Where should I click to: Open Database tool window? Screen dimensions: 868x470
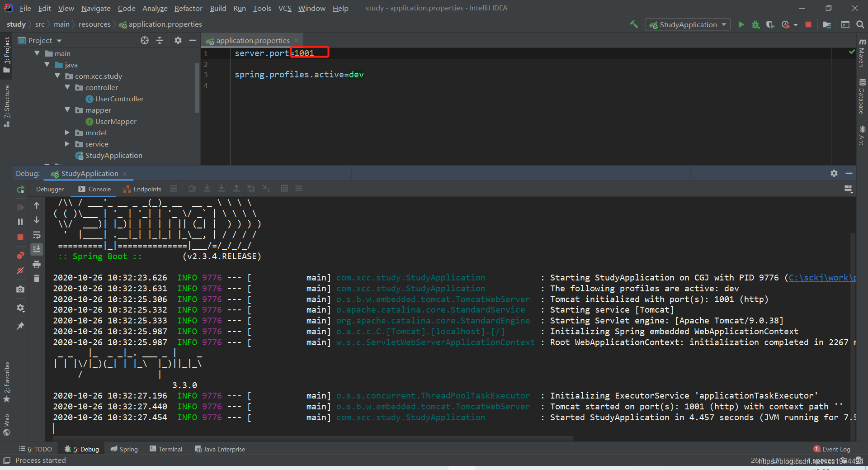tap(862, 96)
